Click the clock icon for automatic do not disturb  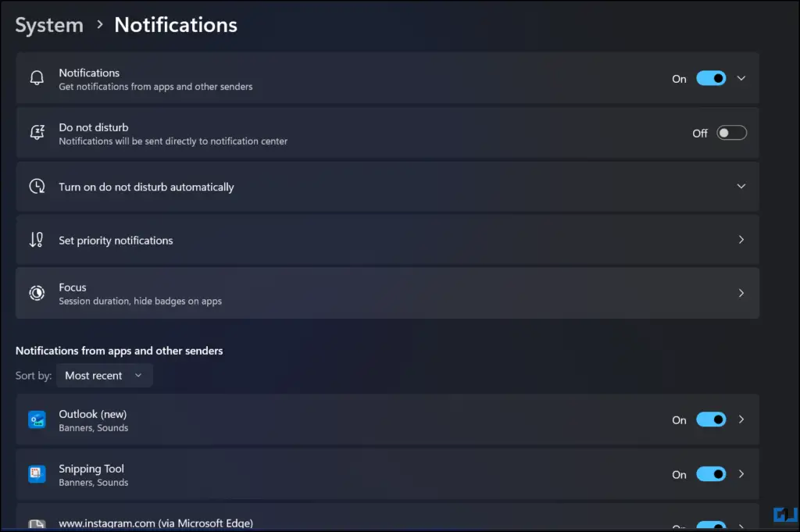tap(37, 186)
